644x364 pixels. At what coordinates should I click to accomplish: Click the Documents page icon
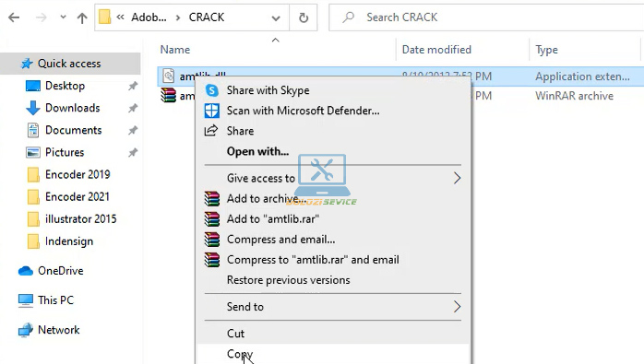tap(33, 130)
